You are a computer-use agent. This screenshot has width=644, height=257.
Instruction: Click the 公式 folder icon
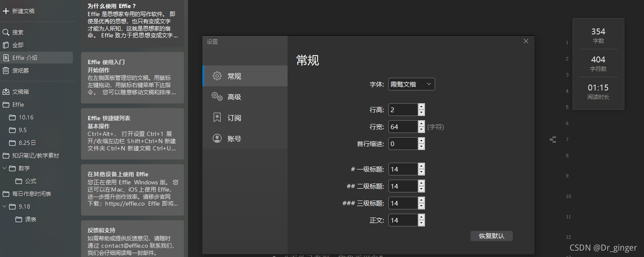pyautogui.click(x=19, y=181)
